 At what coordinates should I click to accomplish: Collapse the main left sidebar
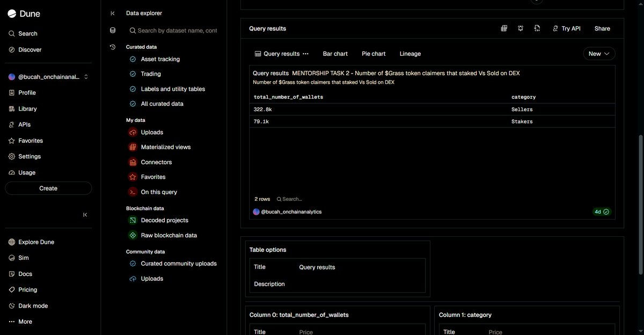85,215
